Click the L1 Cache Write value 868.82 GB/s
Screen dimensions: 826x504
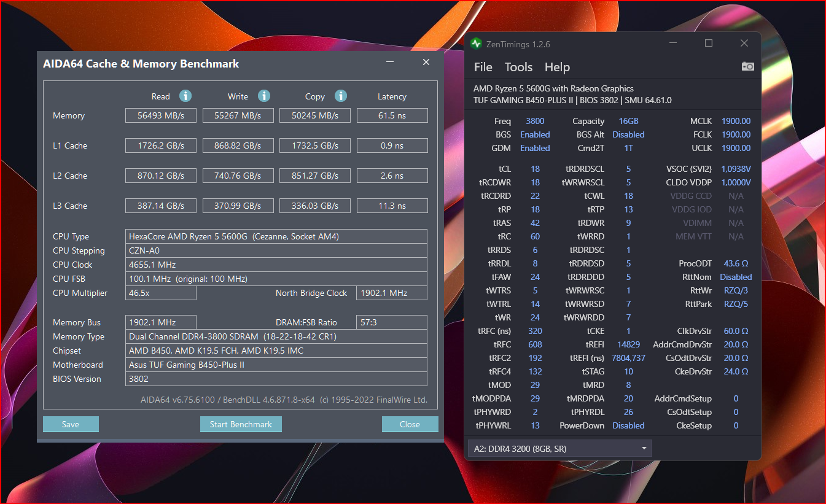pyautogui.click(x=238, y=145)
